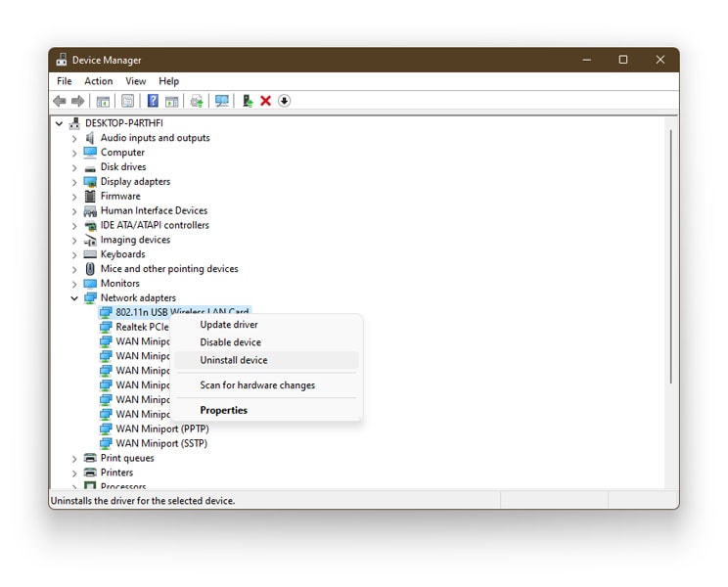This screenshot has height=587, width=728.
Task: Select the Network adapters label
Action: pos(138,298)
